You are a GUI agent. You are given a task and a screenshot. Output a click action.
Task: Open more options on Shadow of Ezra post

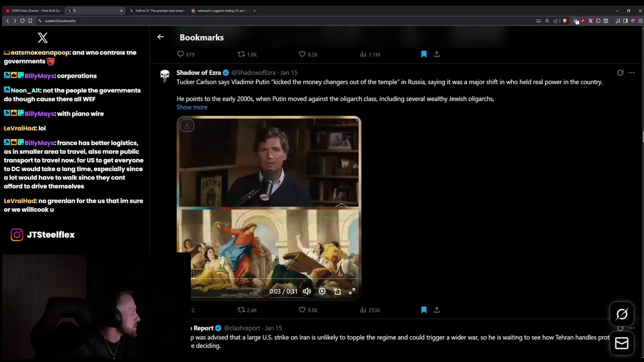pyautogui.click(x=631, y=73)
